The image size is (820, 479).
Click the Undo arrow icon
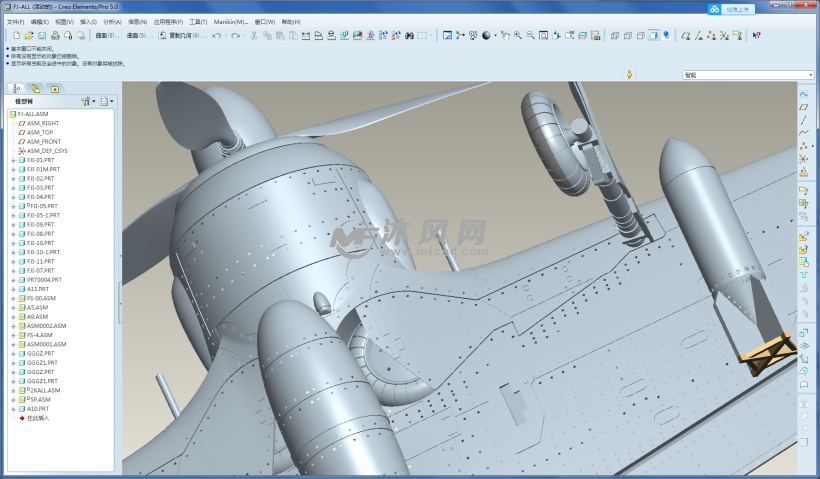(217, 35)
